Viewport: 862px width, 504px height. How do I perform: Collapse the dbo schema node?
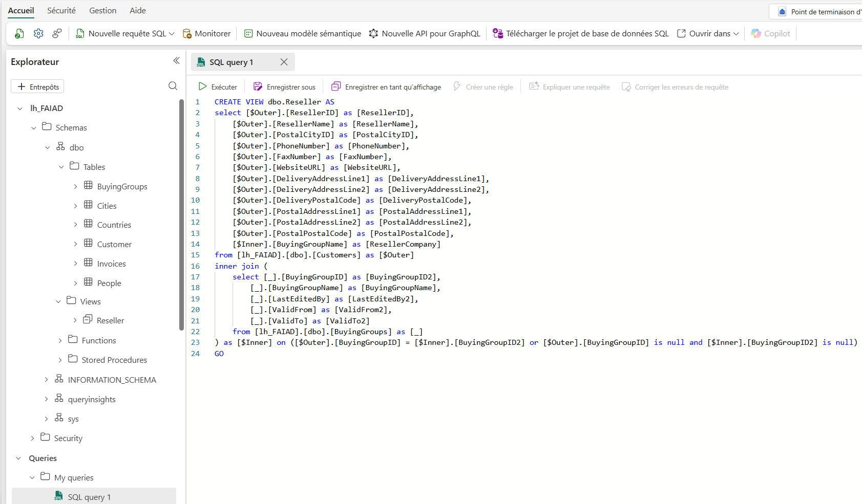pyautogui.click(x=48, y=147)
